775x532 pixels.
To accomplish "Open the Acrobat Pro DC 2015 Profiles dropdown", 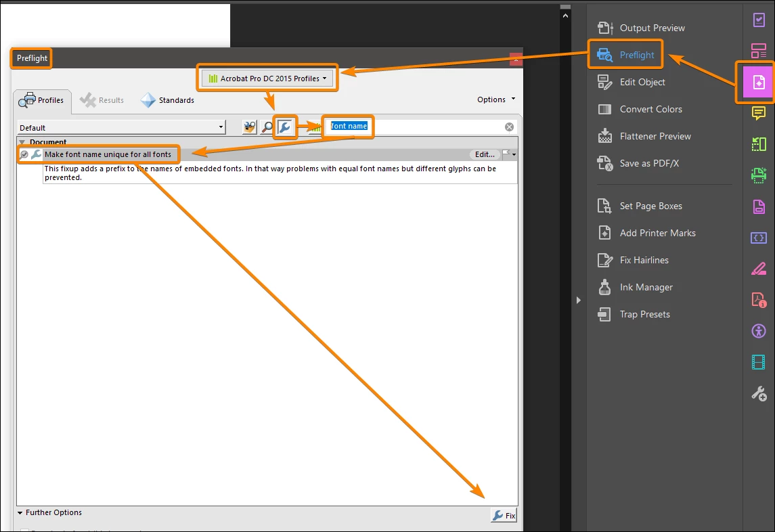I will click(267, 78).
